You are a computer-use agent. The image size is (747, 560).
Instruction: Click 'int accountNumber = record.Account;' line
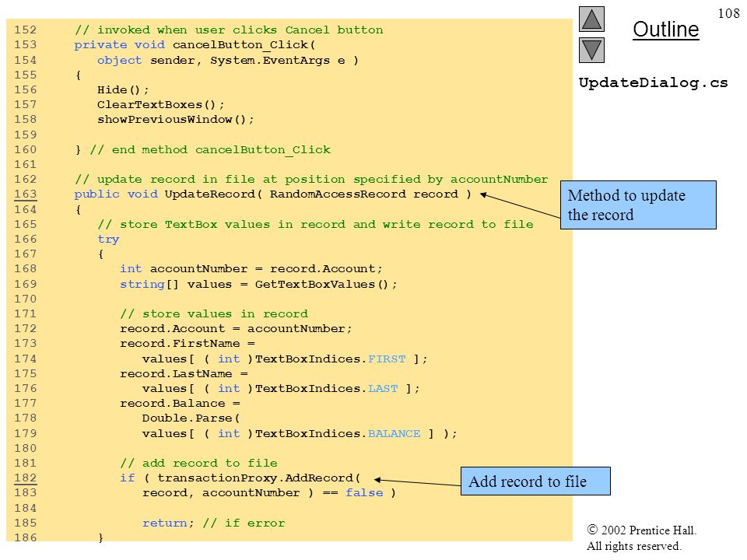pos(251,269)
